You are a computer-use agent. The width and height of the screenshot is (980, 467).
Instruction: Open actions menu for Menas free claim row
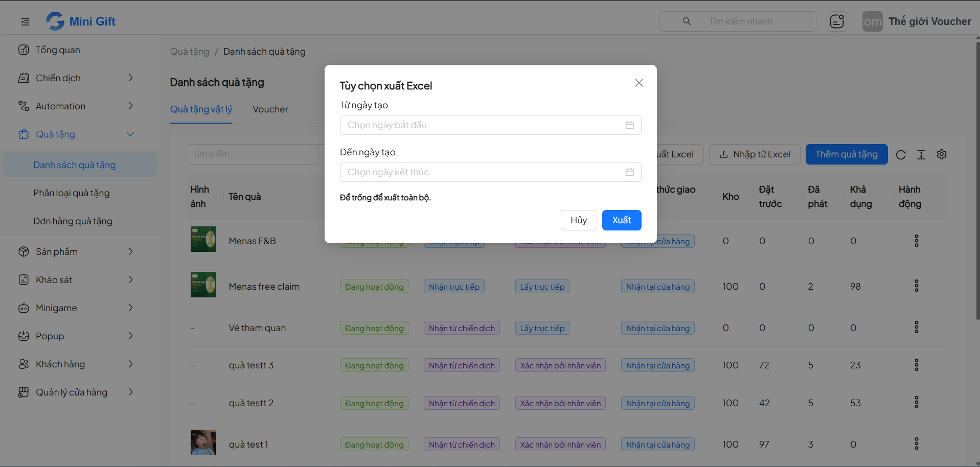pyautogui.click(x=916, y=286)
